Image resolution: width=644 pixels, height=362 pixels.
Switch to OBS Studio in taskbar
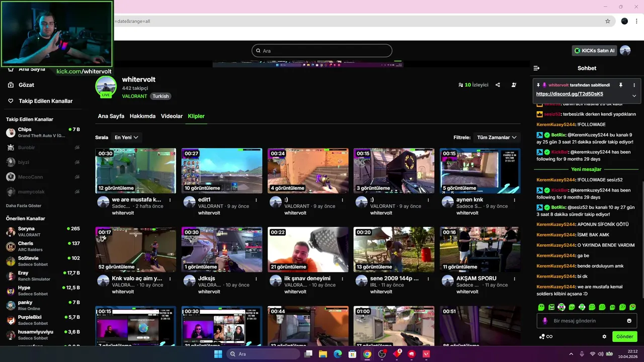coord(382,354)
